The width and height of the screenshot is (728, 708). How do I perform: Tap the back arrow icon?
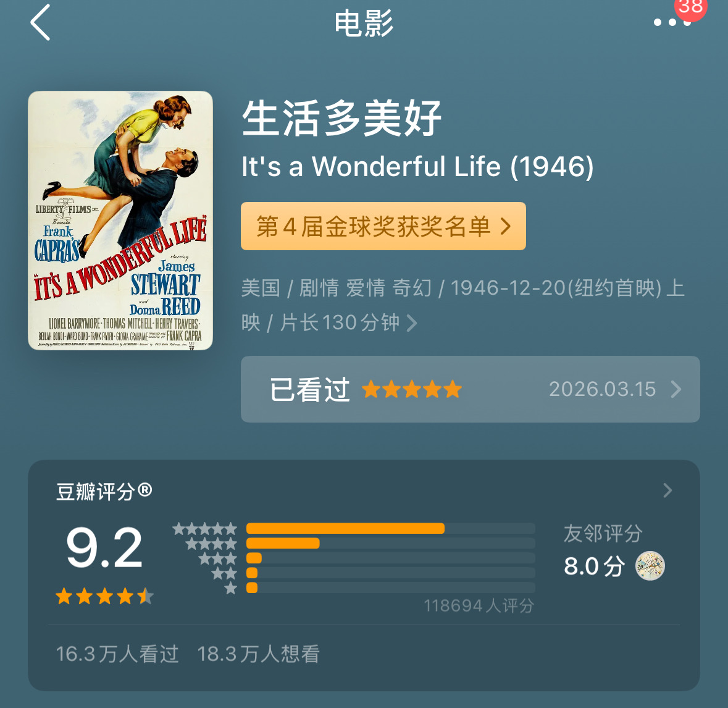point(41,23)
